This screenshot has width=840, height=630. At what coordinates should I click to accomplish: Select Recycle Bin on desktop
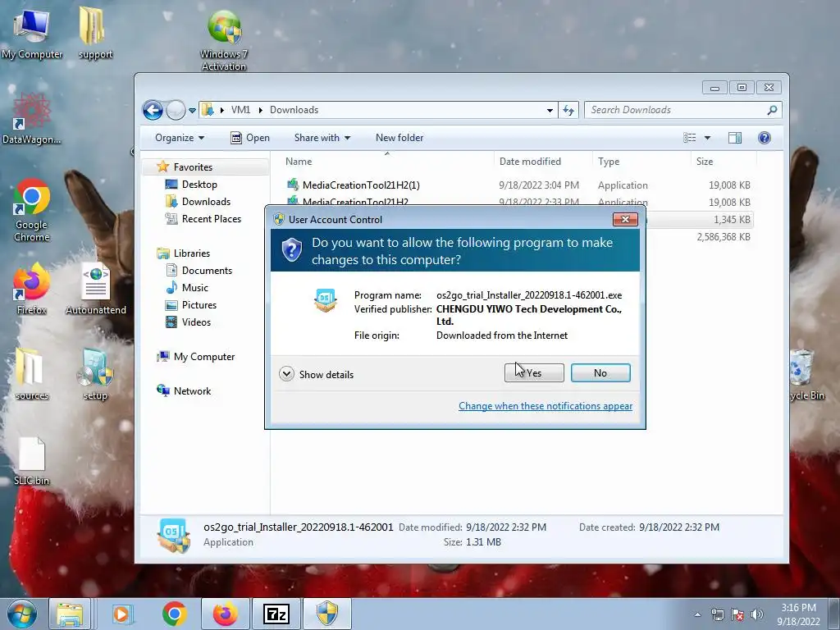click(x=806, y=374)
